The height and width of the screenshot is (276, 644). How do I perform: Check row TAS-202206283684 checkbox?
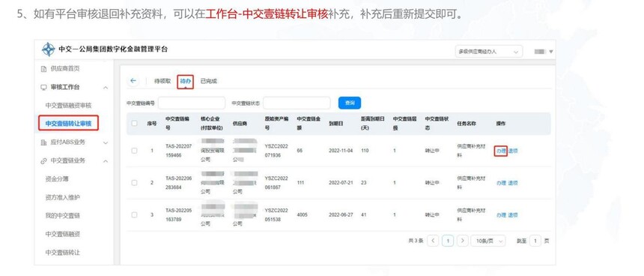point(134,183)
